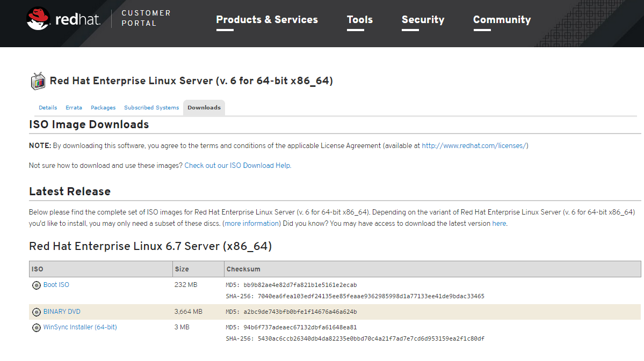Screen dimensions: 644x361
Task: Click the WinSync Installer SHA-256 checksum
Action: pyautogui.click(x=355, y=339)
